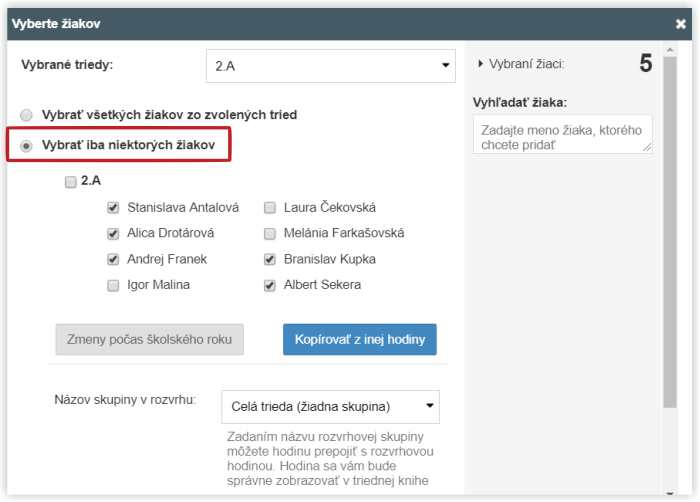Toggle the 2.A class checkbox

click(x=70, y=182)
